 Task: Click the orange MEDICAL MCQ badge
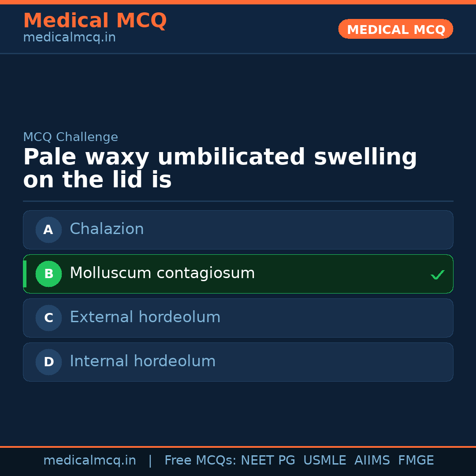(x=396, y=30)
